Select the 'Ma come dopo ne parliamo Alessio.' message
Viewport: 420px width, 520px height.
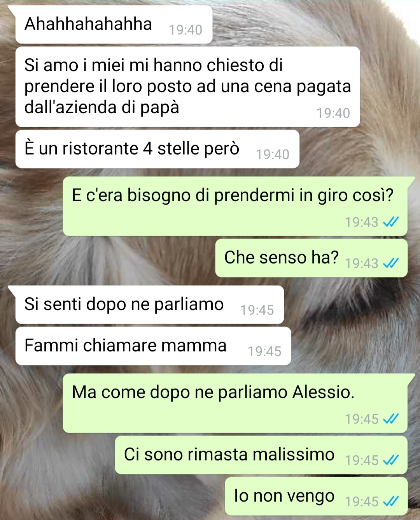[235, 403]
